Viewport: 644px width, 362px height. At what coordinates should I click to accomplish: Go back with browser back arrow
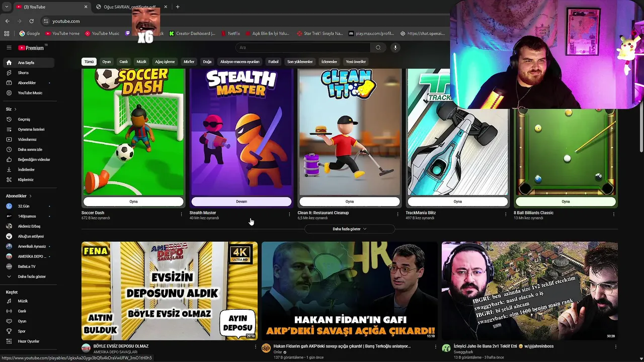coord(7,21)
